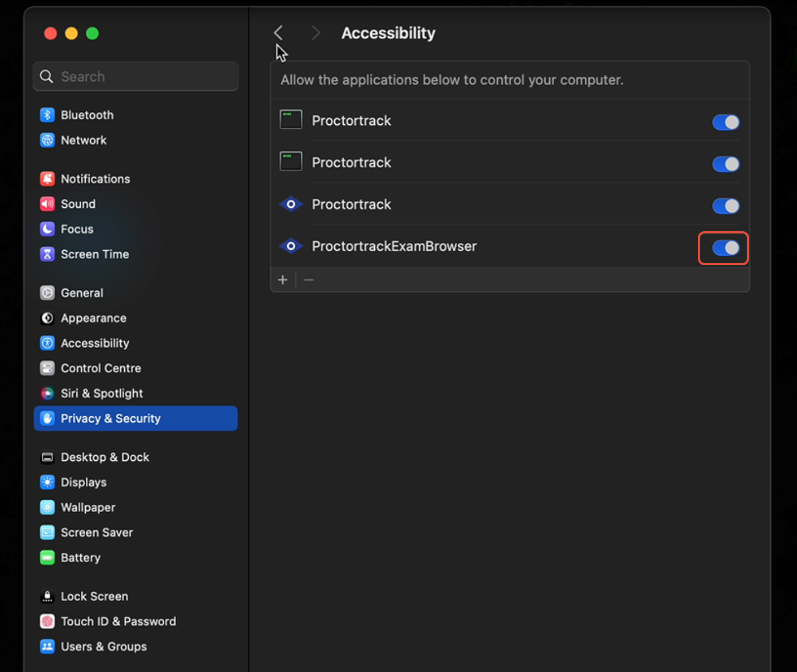Click the Control Centre icon

[x=47, y=368]
